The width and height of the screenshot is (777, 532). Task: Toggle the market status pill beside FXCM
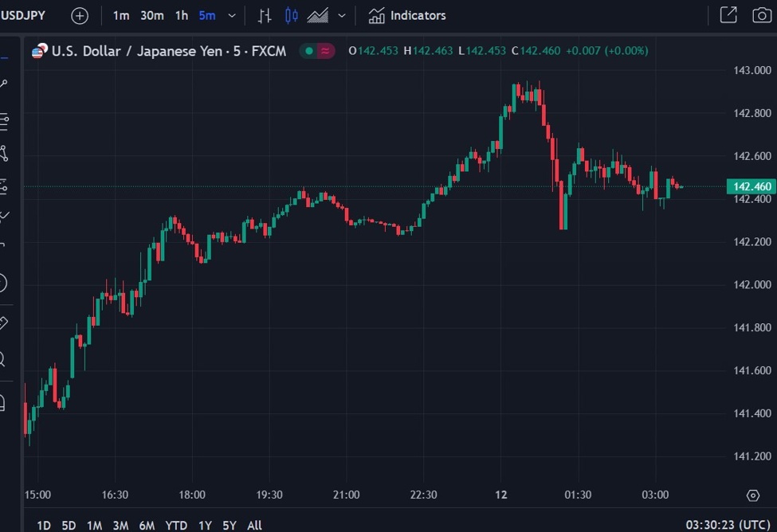click(x=316, y=49)
